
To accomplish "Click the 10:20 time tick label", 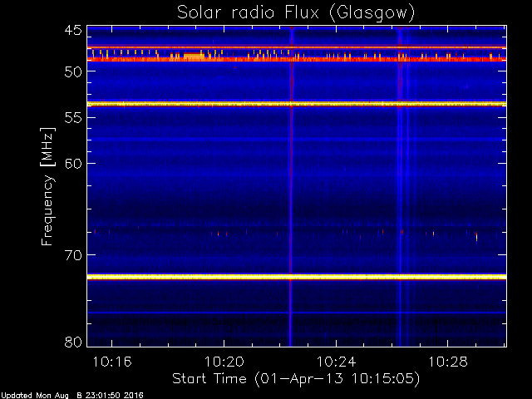I will [224, 362].
